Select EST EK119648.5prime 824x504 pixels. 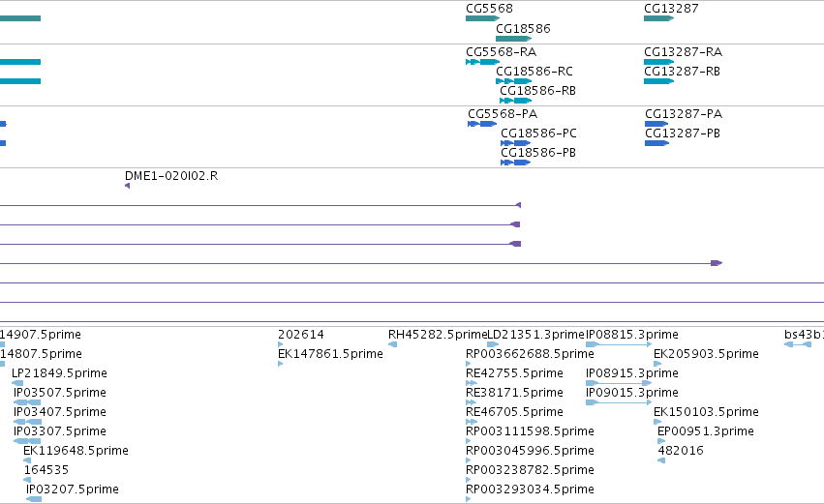coord(76,451)
